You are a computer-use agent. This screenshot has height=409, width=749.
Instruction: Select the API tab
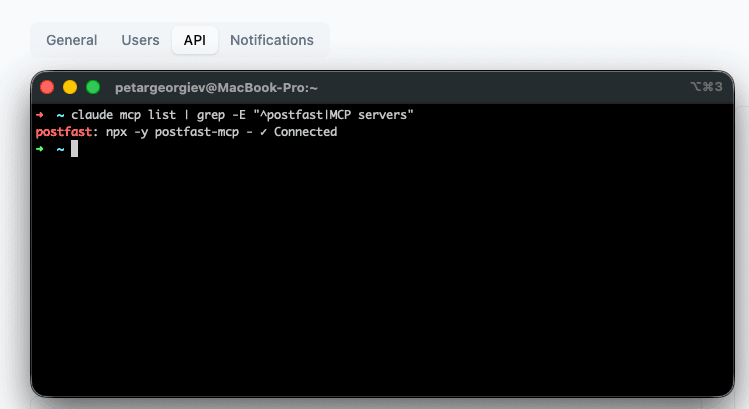coord(195,40)
